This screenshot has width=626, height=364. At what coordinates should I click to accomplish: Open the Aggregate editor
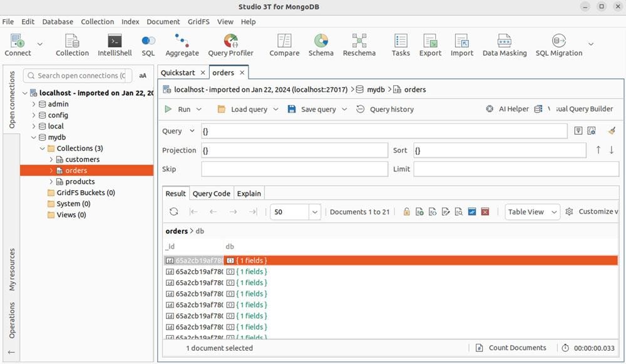[x=182, y=45]
